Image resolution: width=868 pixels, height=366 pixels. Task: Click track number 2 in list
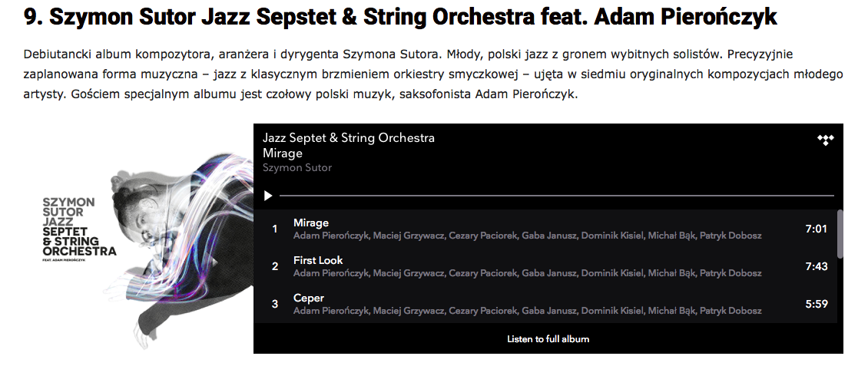click(275, 266)
